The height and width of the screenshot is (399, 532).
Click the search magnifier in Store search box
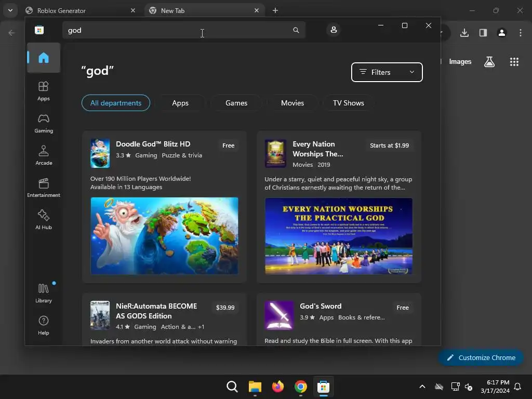[296, 30]
